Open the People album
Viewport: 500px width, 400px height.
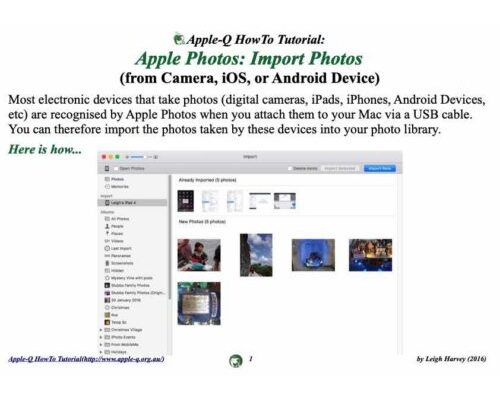(x=117, y=226)
